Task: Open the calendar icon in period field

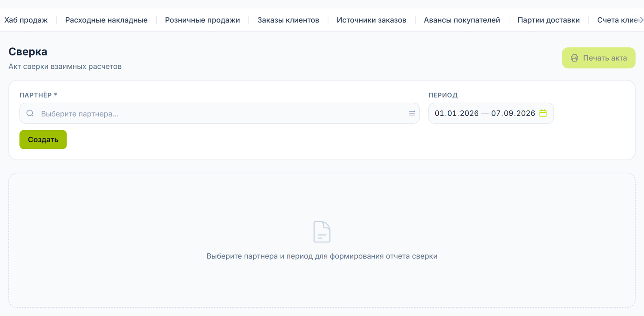Action: click(543, 114)
